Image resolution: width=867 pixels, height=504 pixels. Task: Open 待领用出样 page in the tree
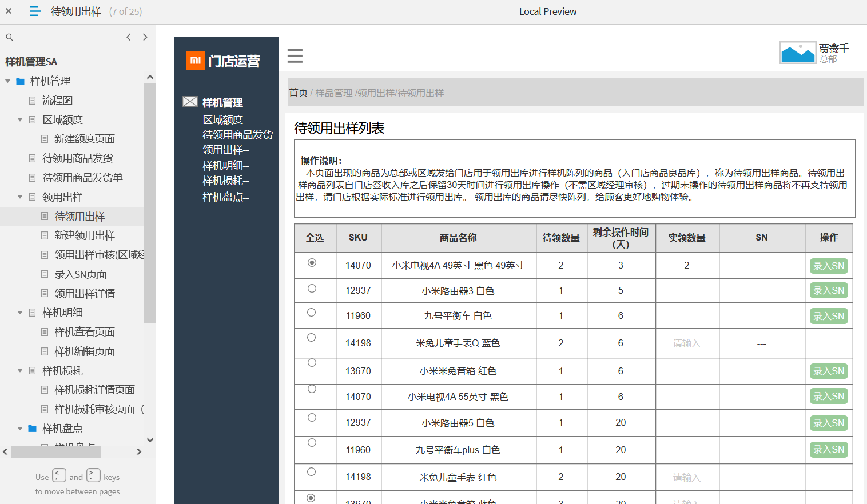coord(79,217)
